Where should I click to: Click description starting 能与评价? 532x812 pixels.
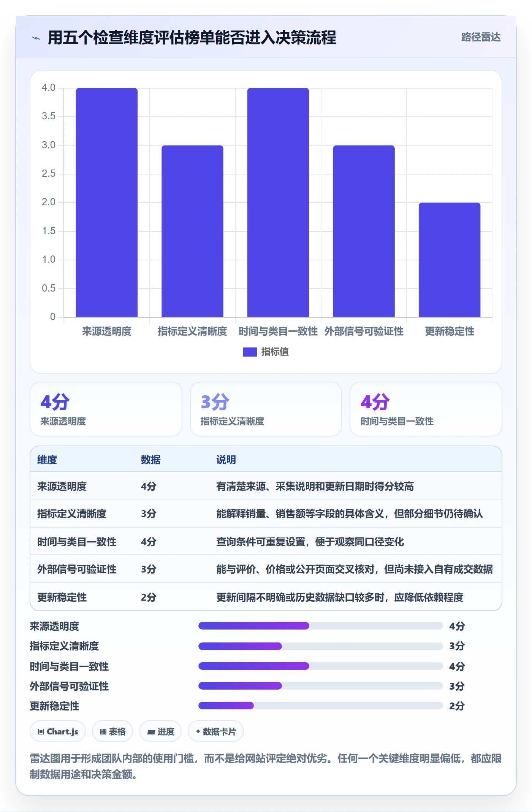[355, 569]
